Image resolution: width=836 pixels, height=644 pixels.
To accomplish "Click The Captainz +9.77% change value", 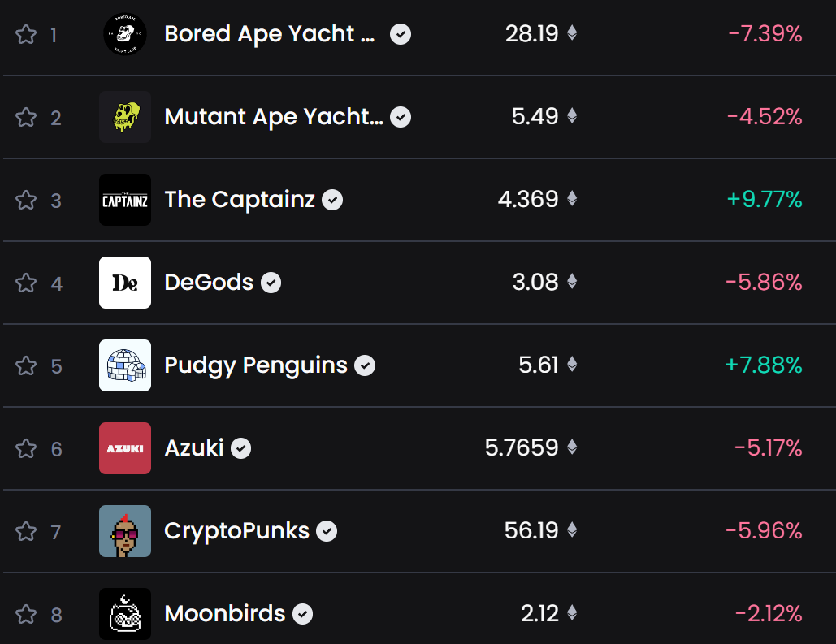I will (x=765, y=200).
